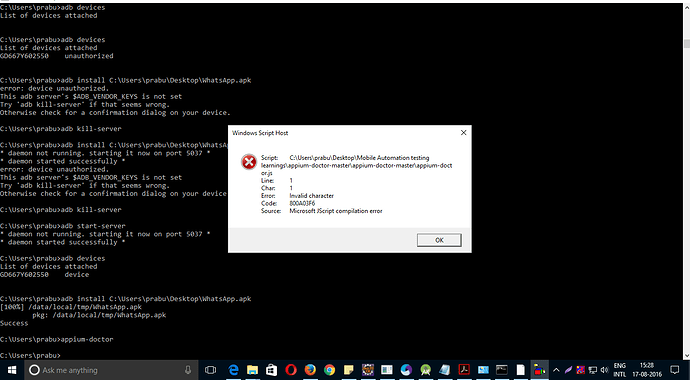Show hidden system tray icons
The width and height of the screenshot is (690, 380).
coord(556,370)
